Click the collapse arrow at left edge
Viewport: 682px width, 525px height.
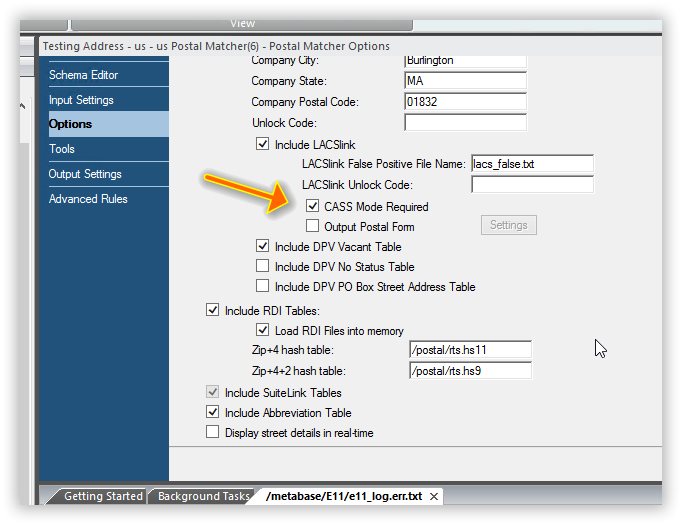tap(22, 106)
